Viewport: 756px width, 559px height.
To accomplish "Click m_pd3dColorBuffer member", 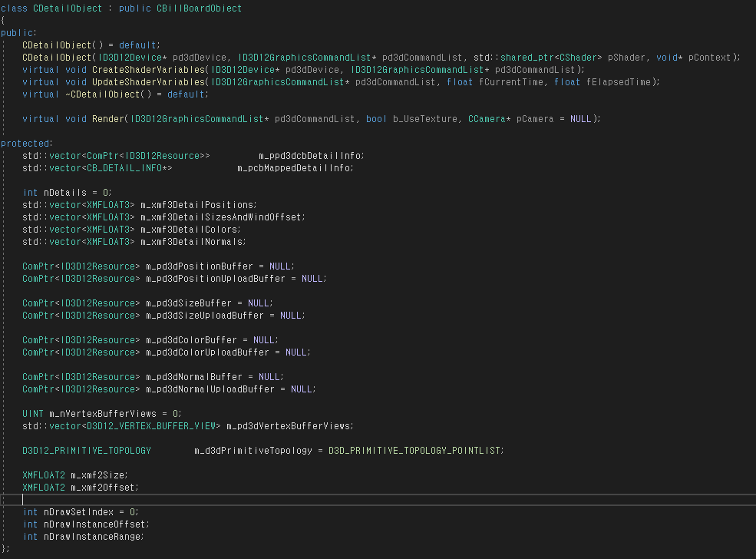I will tap(191, 340).
